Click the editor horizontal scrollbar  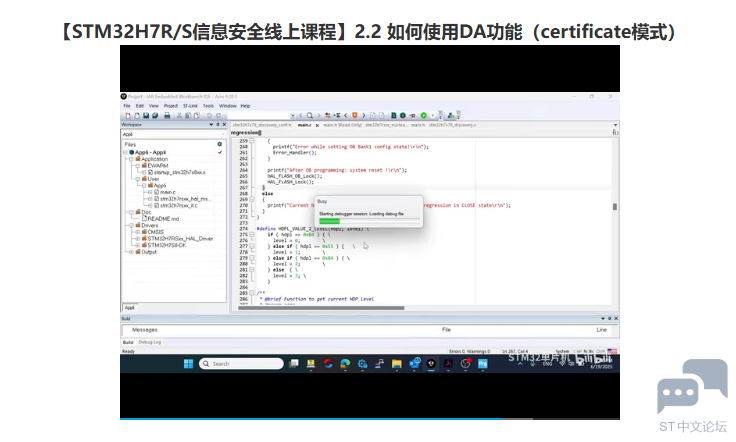pos(321,308)
